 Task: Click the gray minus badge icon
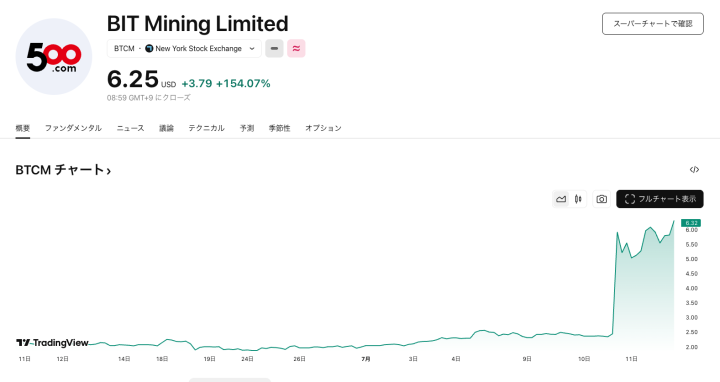pos(274,48)
